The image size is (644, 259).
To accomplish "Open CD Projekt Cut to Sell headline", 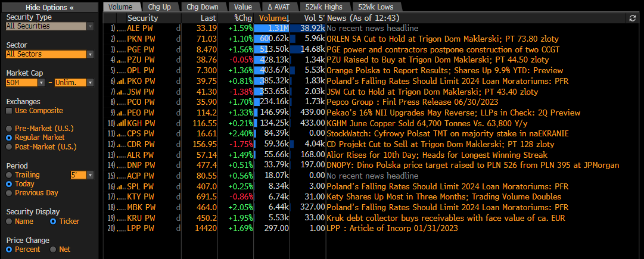I will pos(441,145).
